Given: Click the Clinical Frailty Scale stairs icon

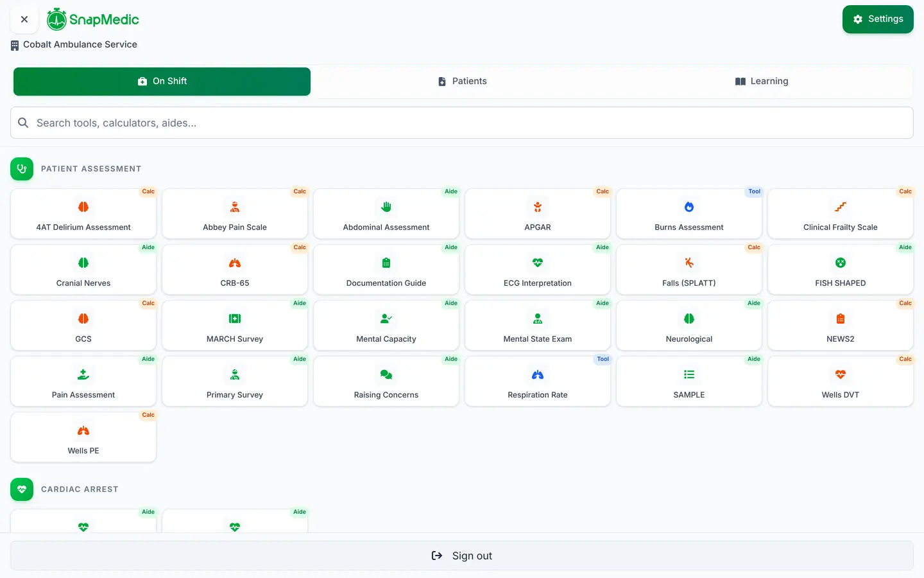Looking at the screenshot, I should pyautogui.click(x=841, y=207).
